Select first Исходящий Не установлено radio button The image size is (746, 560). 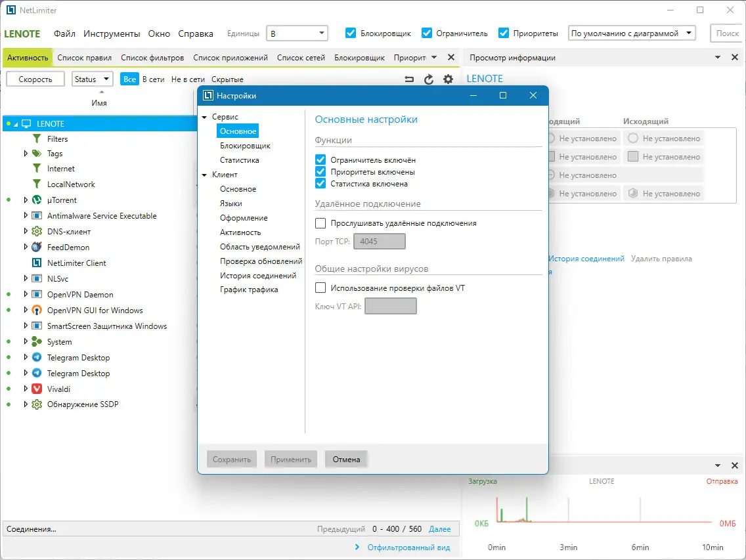point(633,139)
